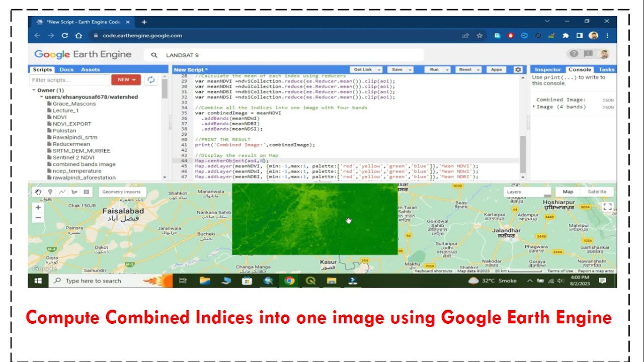Open Windows notification center

pyautogui.click(x=602, y=281)
